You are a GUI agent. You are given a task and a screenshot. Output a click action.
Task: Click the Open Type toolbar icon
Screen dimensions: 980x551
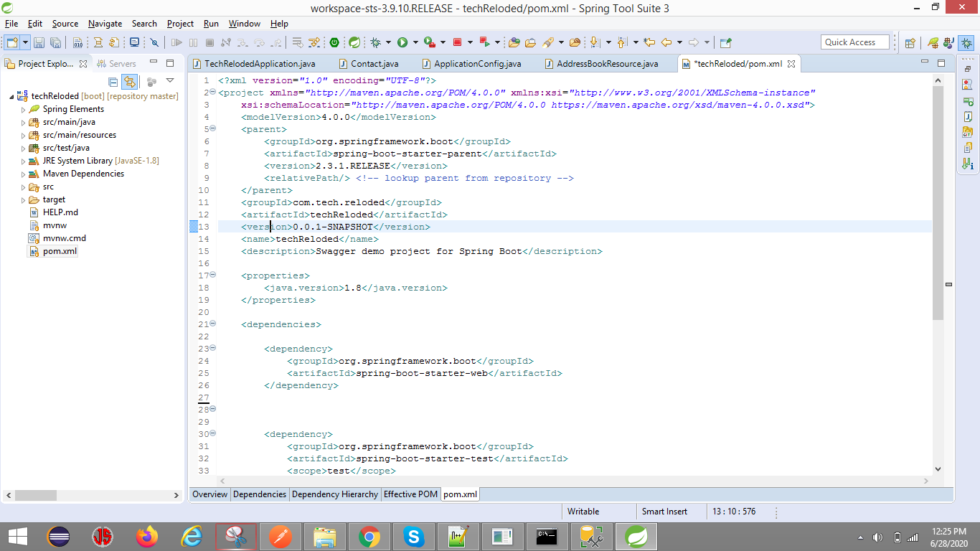pyautogui.click(x=516, y=42)
